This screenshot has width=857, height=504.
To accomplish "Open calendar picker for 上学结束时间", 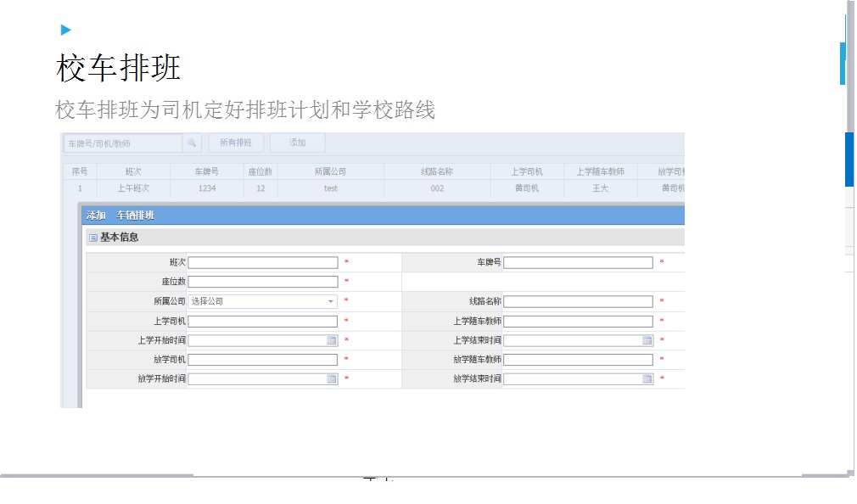I will click(x=647, y=340).
